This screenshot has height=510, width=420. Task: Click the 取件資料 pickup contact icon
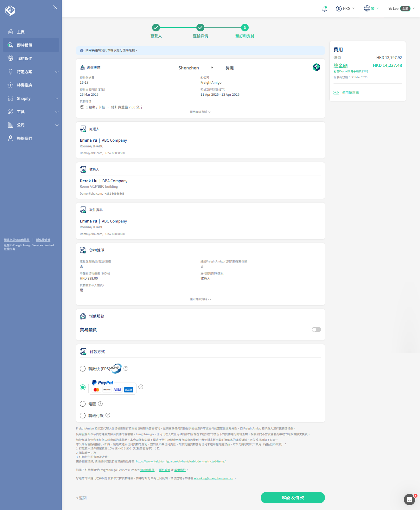click(83, 210)
